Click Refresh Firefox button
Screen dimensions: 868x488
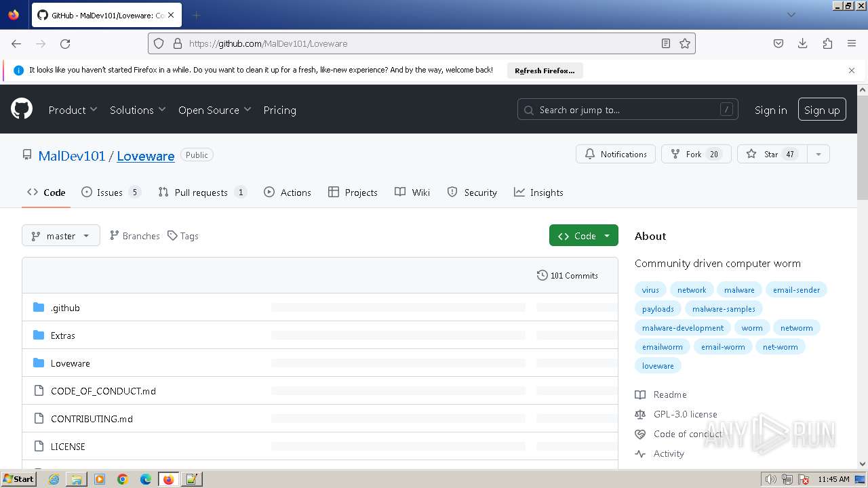click(545, 70)
